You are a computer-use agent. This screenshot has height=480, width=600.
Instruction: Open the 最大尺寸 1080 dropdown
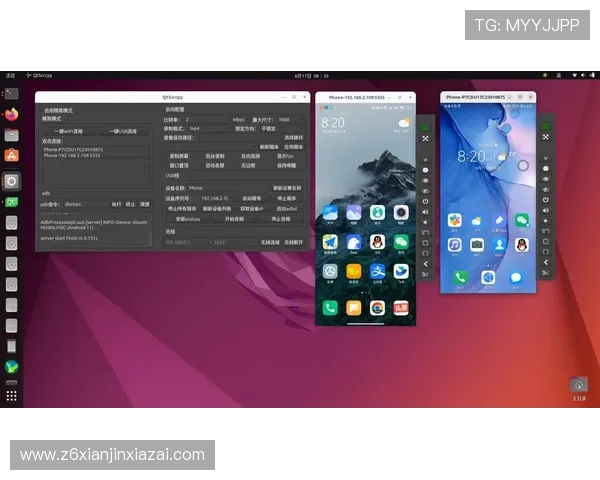290,119
